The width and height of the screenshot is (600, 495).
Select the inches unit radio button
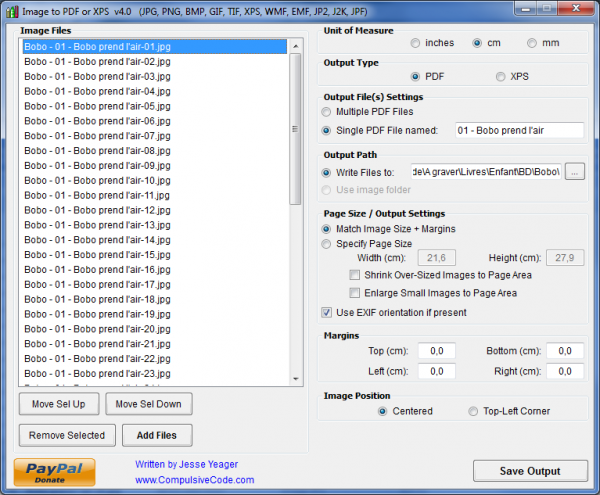pos(415,43)
